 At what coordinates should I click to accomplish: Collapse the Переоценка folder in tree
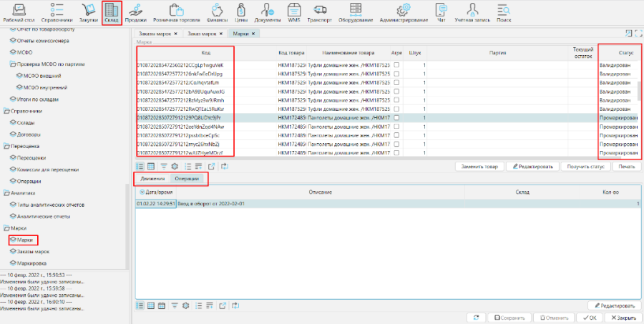[x=6, y=145]
